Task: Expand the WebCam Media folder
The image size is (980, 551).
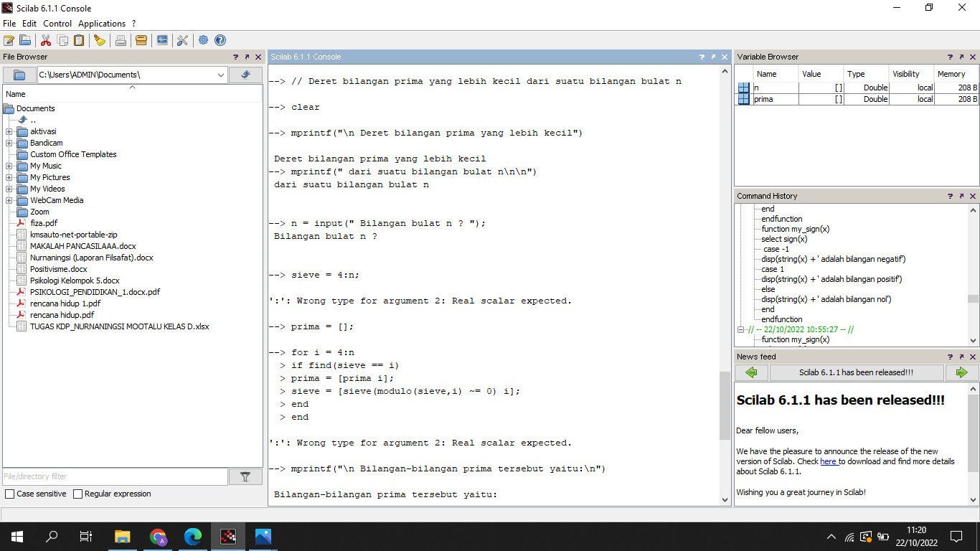Action: tap(9, 200)
